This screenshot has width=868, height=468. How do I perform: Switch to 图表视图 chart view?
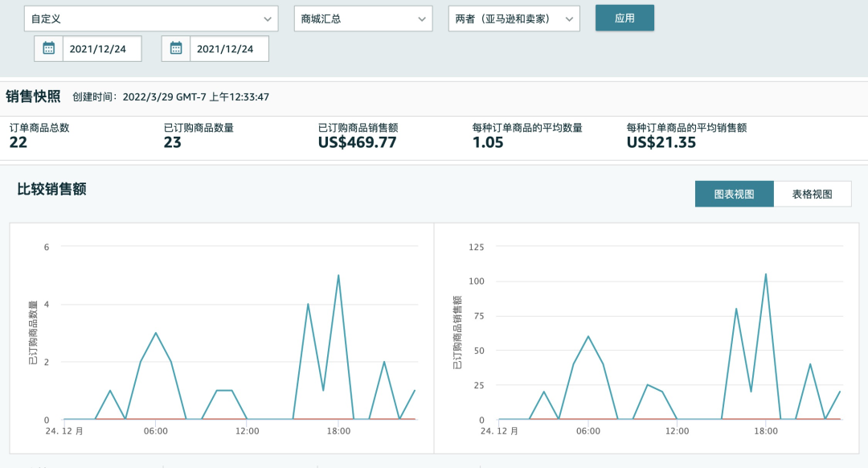pos(734,194)
